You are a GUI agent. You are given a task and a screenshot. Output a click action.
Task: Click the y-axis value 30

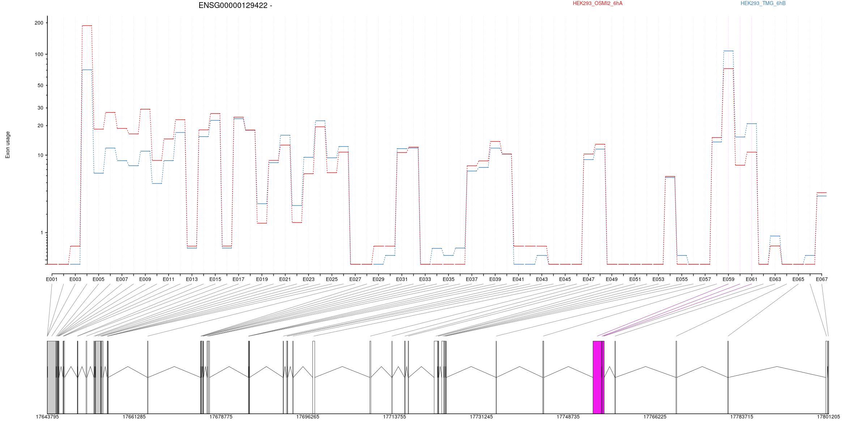40,108
